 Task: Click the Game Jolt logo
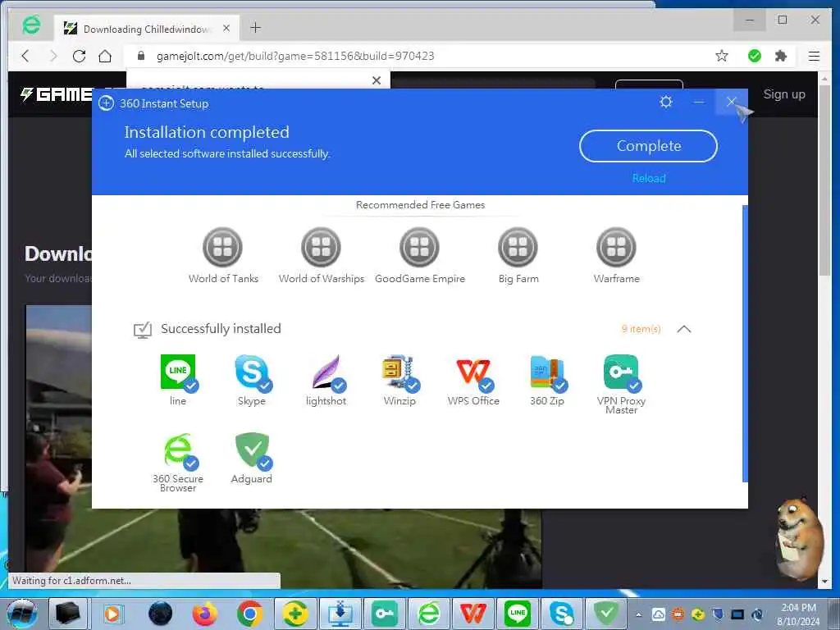tap(56, 94)
